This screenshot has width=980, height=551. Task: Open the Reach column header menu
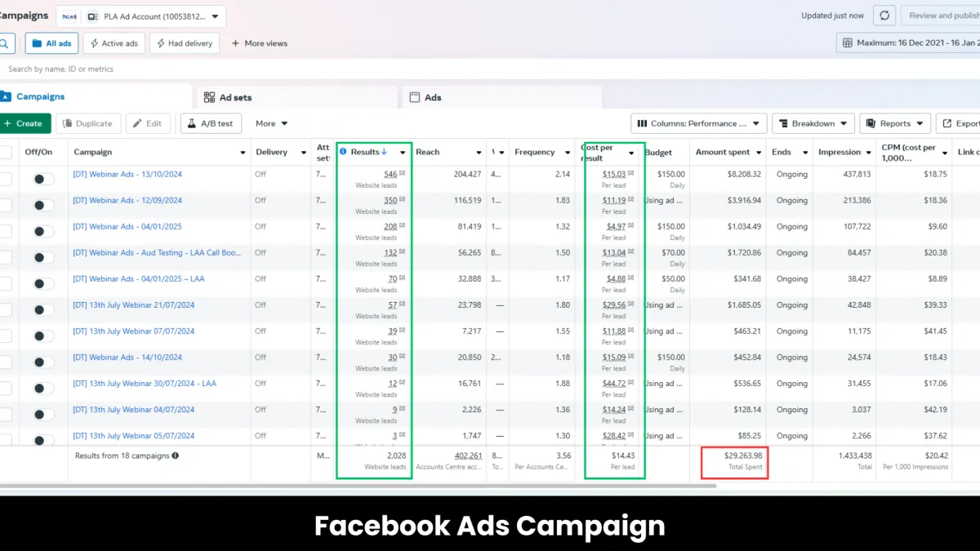coord(479,153)
